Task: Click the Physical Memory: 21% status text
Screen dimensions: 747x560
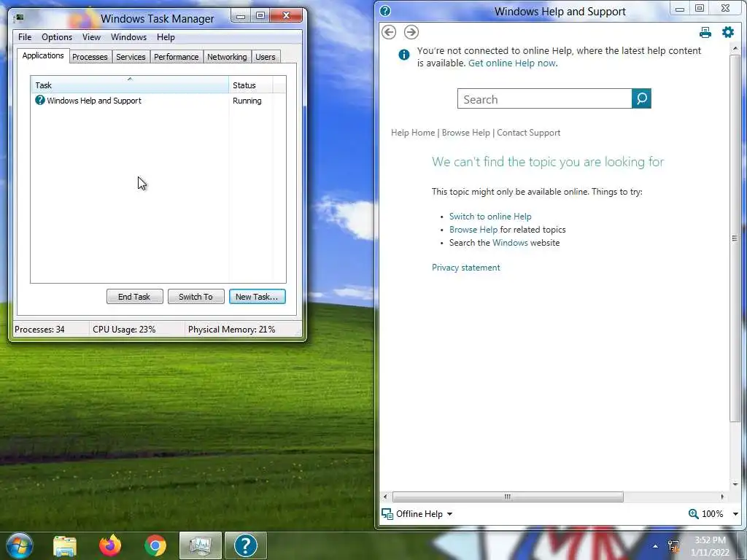Action: click(231, 329)
